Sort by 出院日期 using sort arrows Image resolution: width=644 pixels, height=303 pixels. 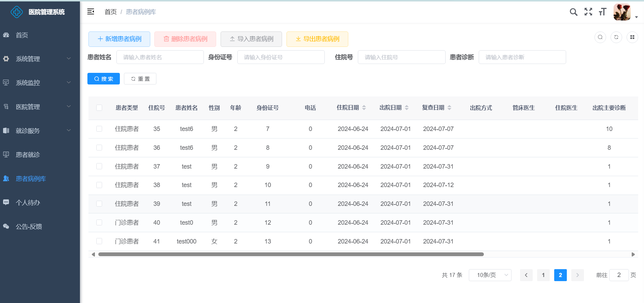point(407,108)
